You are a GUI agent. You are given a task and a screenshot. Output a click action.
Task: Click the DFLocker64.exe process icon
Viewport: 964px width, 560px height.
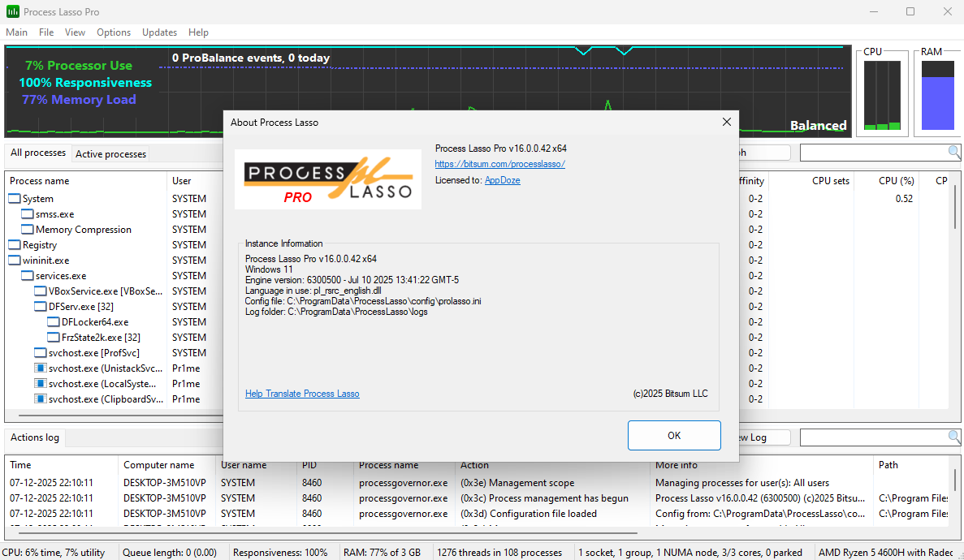[x=53, y=321]
